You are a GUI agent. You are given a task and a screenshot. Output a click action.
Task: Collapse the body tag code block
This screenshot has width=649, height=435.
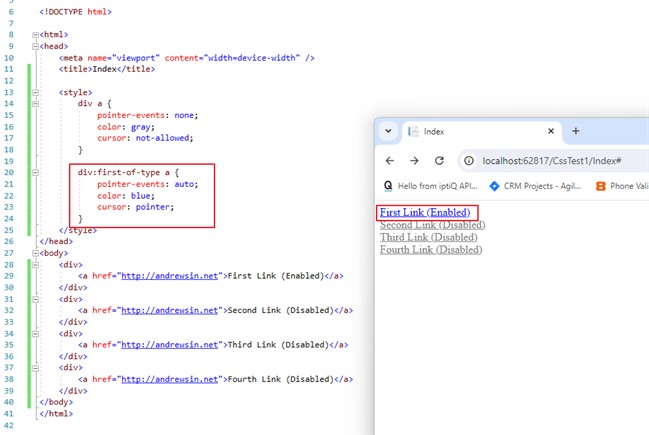coord(36,253)
